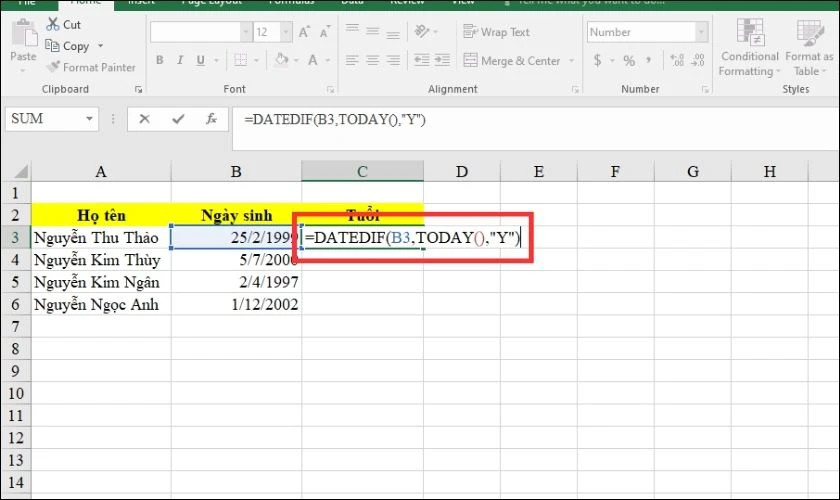Open Font dialog launcher
The width and height of the screenshot is (840, 500).
click(x=331, y=89)
